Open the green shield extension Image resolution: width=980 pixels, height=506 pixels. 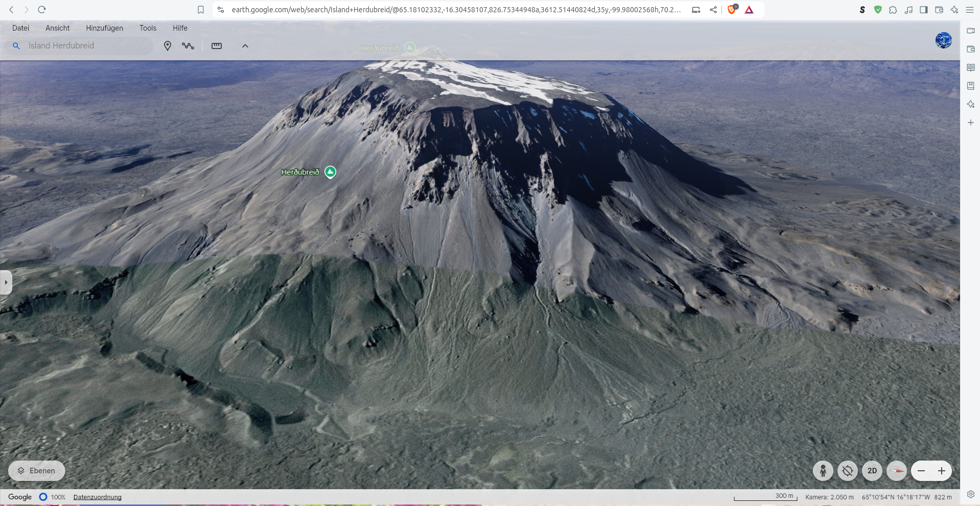coord(878,10)
